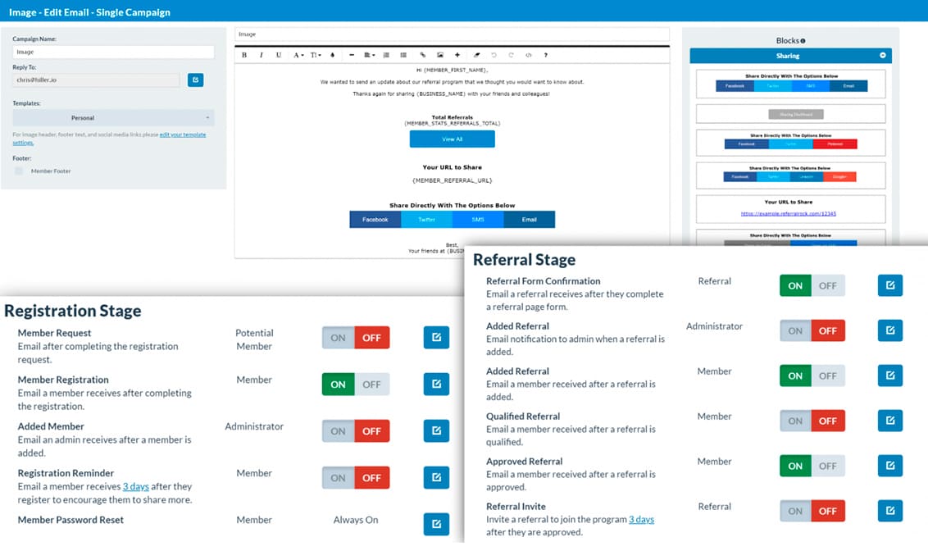Switch off the Added Referral member email toggle

827,376
